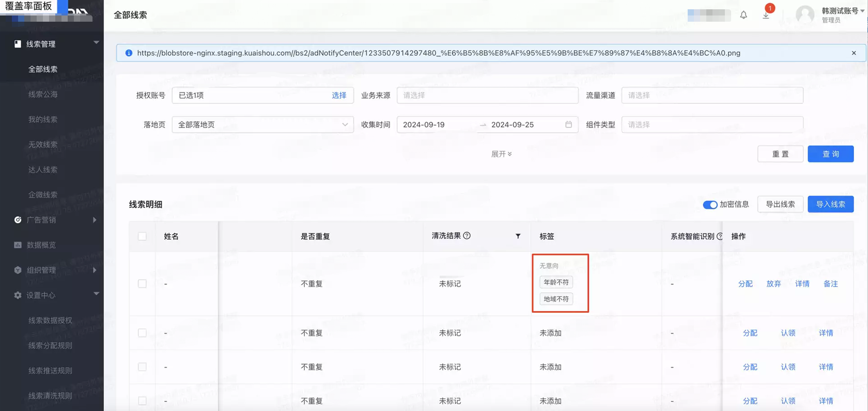Open the 业务来源 dropdown
868x411 pixels.
coord(487,95)
